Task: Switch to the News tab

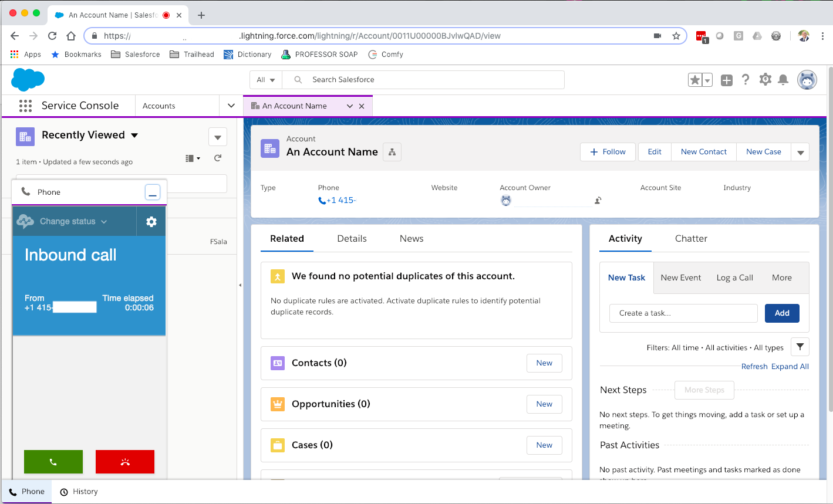Action: click(x=412, y=239)
